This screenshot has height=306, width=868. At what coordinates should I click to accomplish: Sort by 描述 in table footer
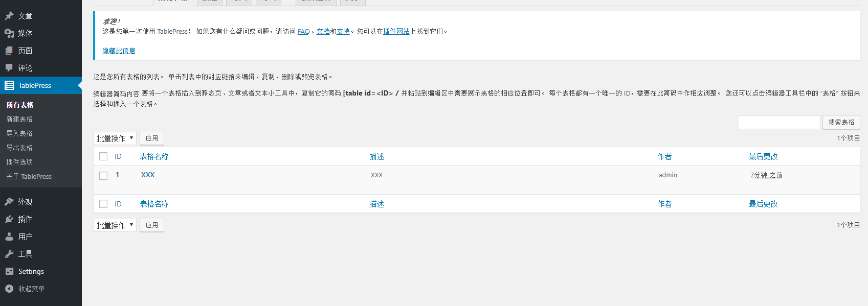377,204
